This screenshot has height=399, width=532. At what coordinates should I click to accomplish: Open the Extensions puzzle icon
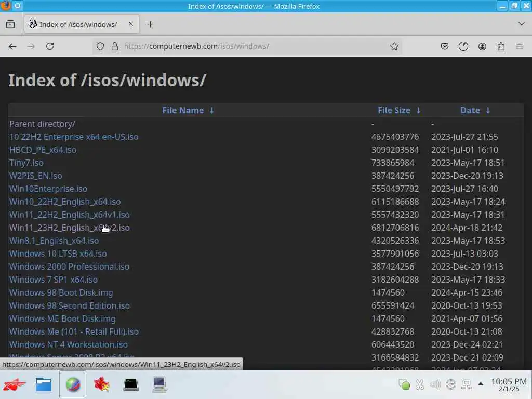501,46
